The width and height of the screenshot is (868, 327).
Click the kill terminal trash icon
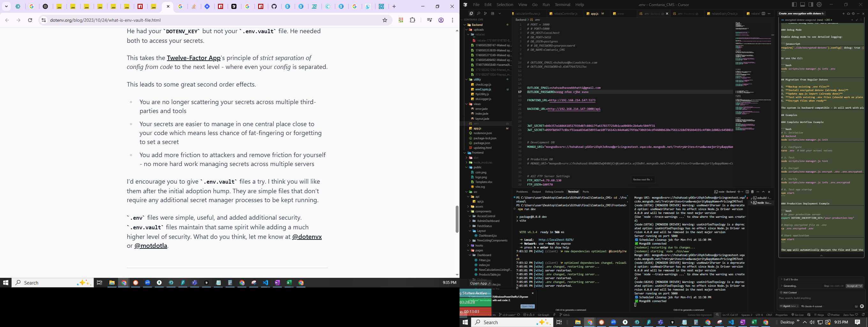(752, 192)
